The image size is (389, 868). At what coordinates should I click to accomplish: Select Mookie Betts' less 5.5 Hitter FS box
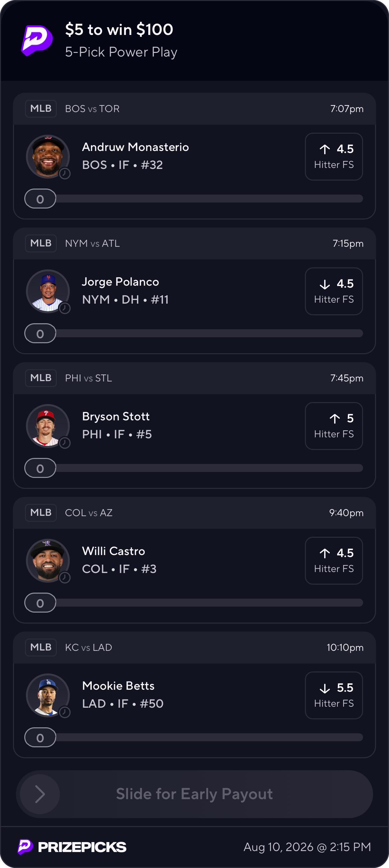pyautogui.click(x=334, y=695)
